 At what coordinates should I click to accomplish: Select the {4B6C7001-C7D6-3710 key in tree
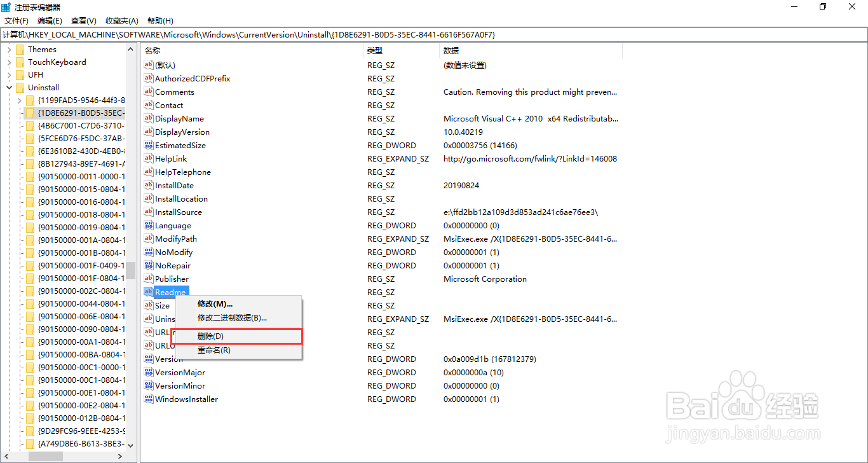click(81, 125)
